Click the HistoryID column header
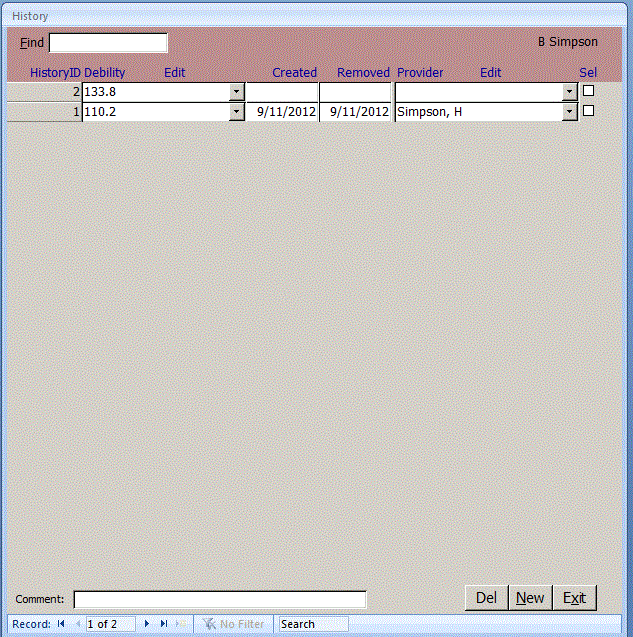Image resolution: width=633 pixels, height=637 pixels. point(55,73)
